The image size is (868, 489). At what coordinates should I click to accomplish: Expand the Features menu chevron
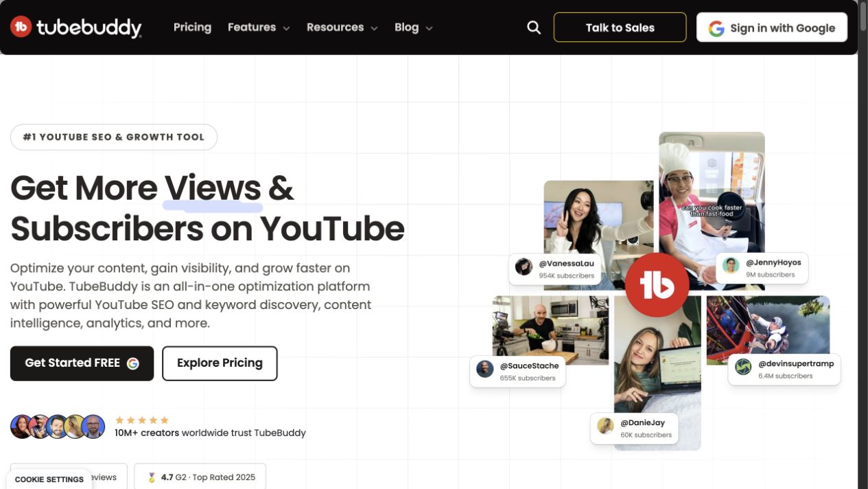click(286, 28)
